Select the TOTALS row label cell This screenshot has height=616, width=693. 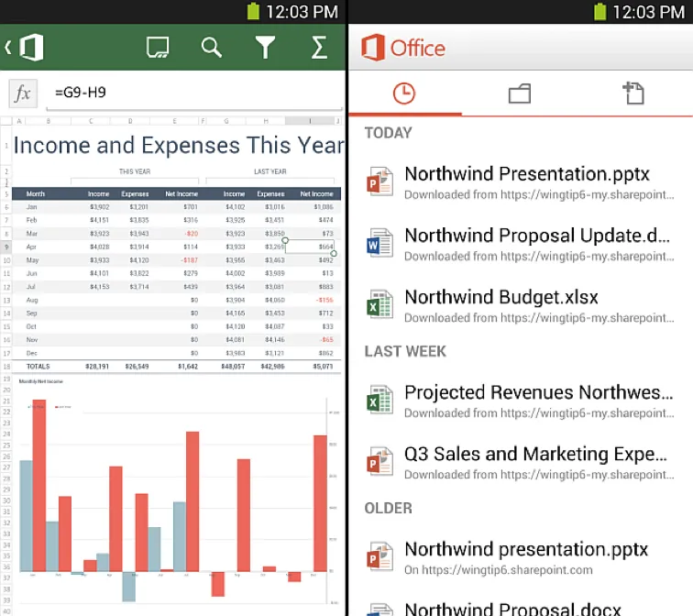click(38, 366)
